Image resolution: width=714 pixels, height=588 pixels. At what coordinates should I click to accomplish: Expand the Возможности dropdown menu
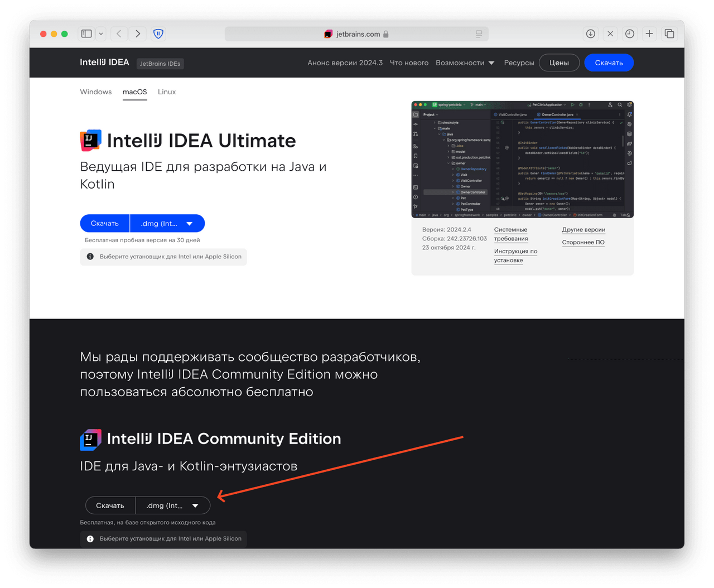click(x=465, y=62)
